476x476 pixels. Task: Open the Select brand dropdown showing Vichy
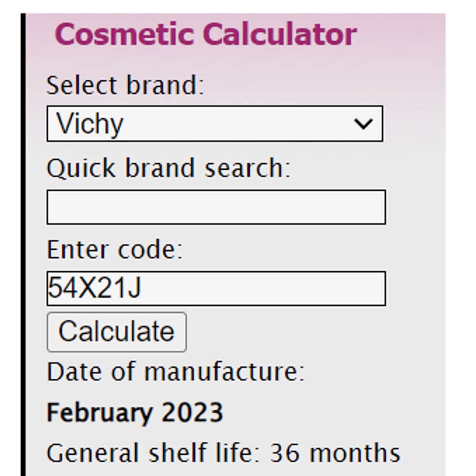point(214,123)
